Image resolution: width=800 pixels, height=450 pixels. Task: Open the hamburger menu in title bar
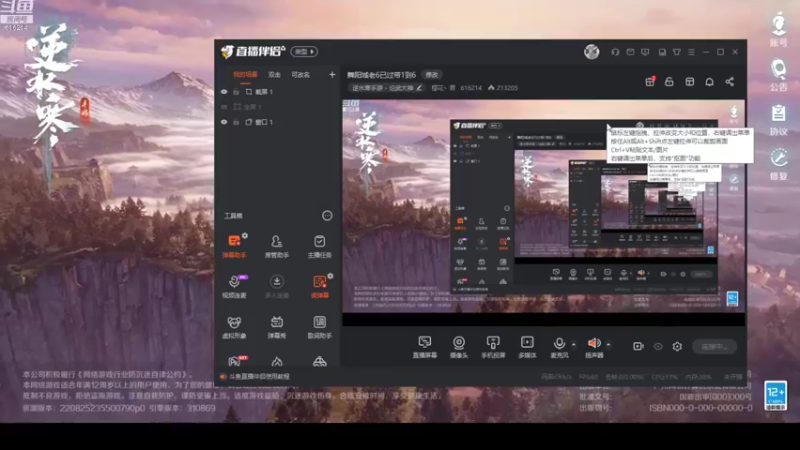click(691, 52)
